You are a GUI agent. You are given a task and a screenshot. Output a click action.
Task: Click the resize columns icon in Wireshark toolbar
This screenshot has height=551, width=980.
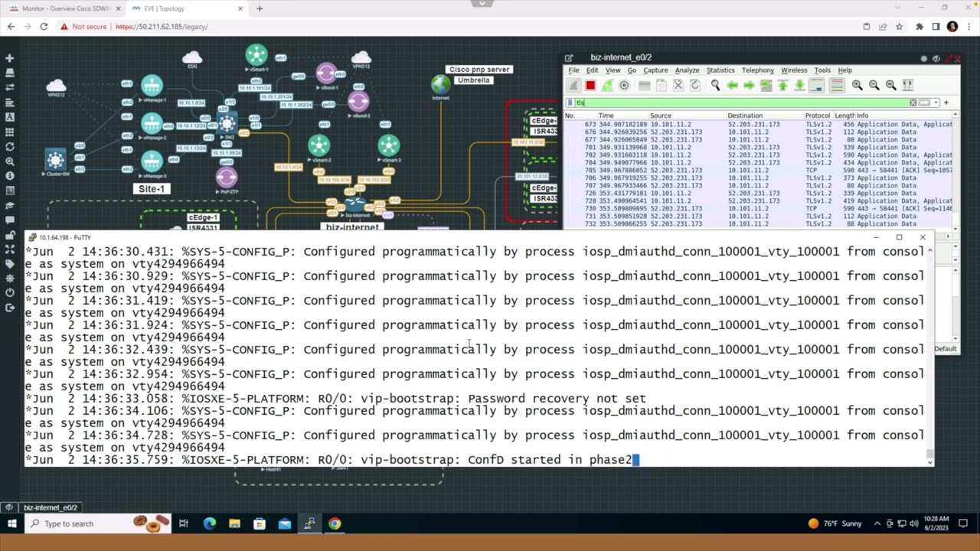tap(907, 86)
